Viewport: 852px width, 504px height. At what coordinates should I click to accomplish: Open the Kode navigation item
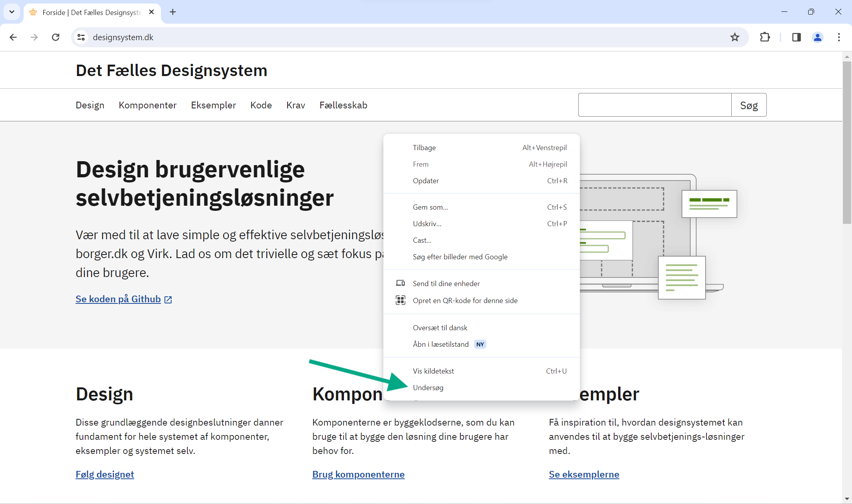261,105
